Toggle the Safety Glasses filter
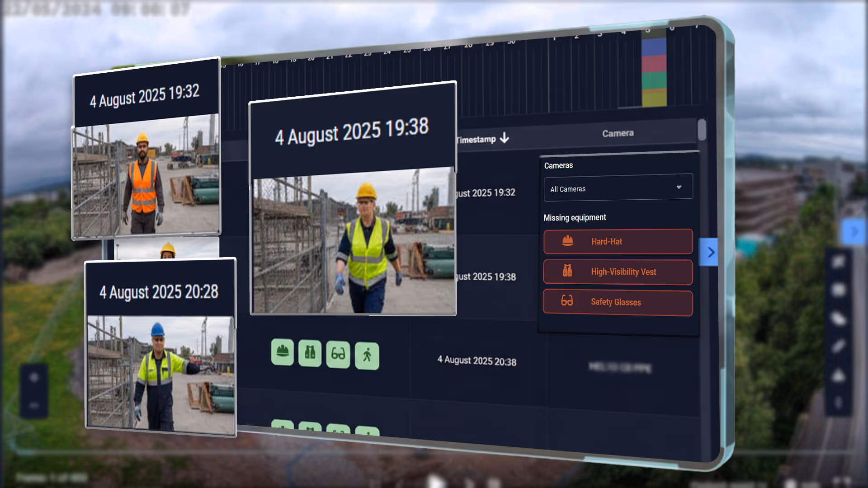 [618, 302]
